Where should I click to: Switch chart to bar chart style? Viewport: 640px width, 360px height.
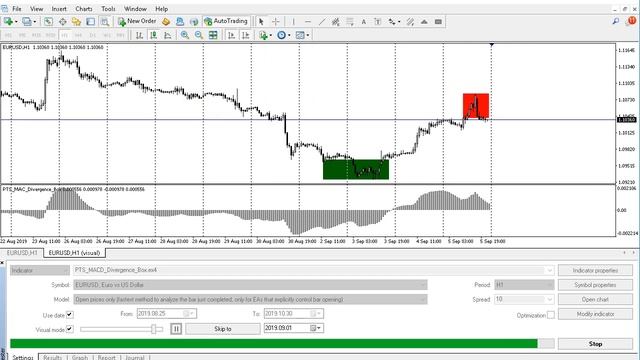click(139, 36)
